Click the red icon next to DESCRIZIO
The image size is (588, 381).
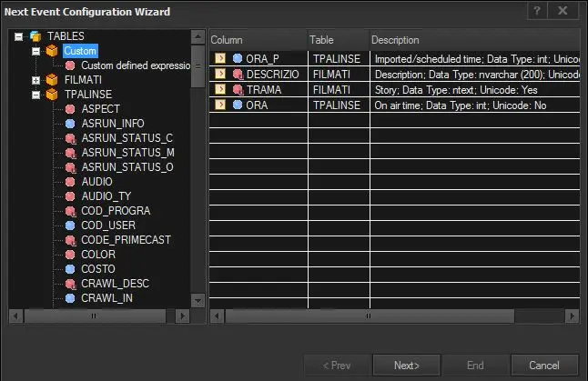click(238, 74)
